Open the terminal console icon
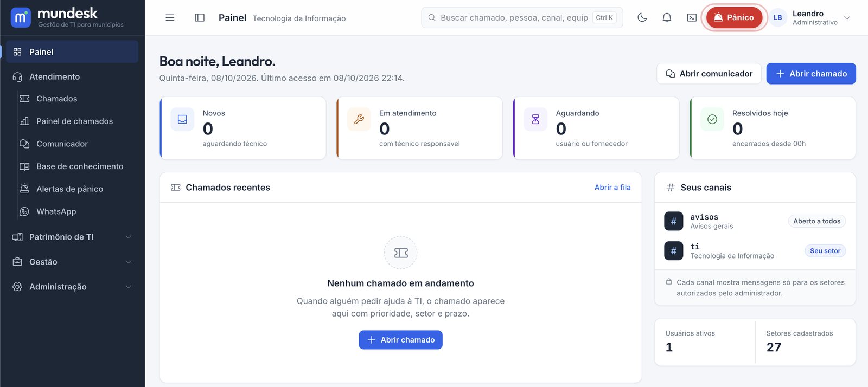Viewport: 868px width, 387px height. [692, 17]
